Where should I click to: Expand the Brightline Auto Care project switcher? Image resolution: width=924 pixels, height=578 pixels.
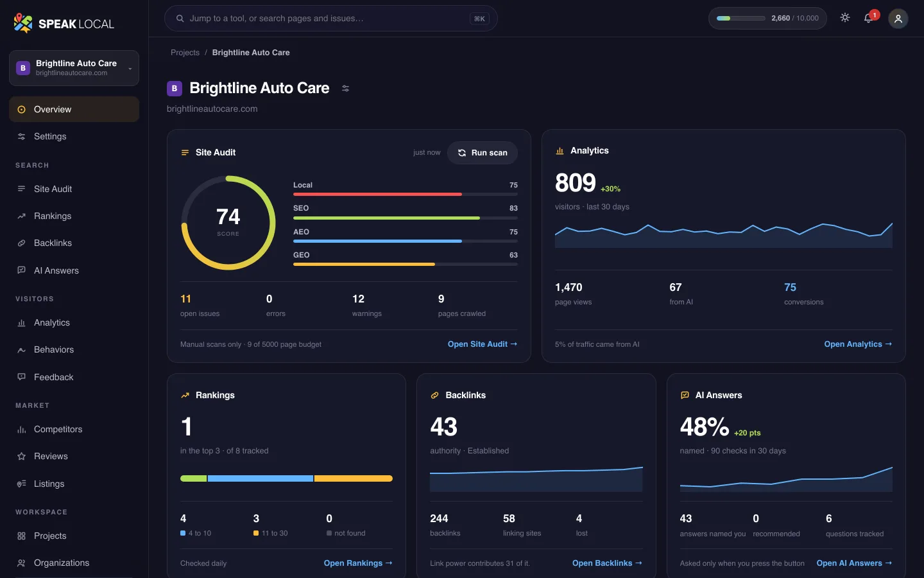point(74,68)
